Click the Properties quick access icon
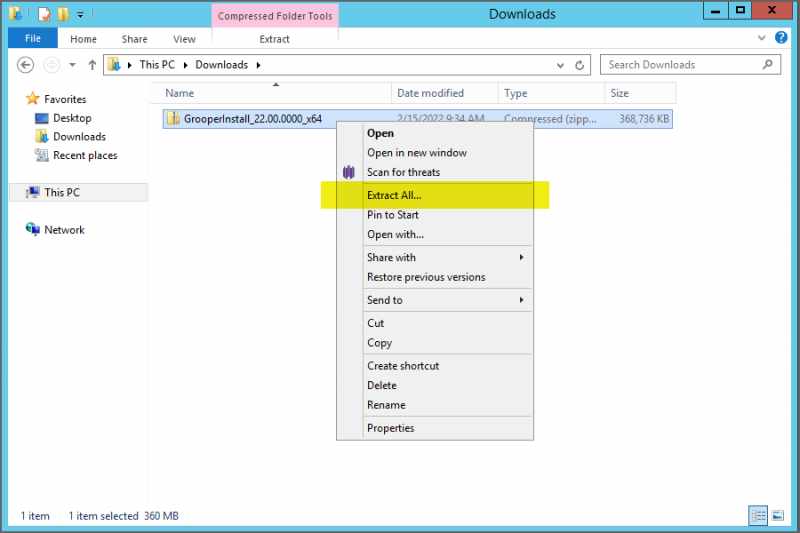This screenshot has height=533, width=800. [44, 14]
